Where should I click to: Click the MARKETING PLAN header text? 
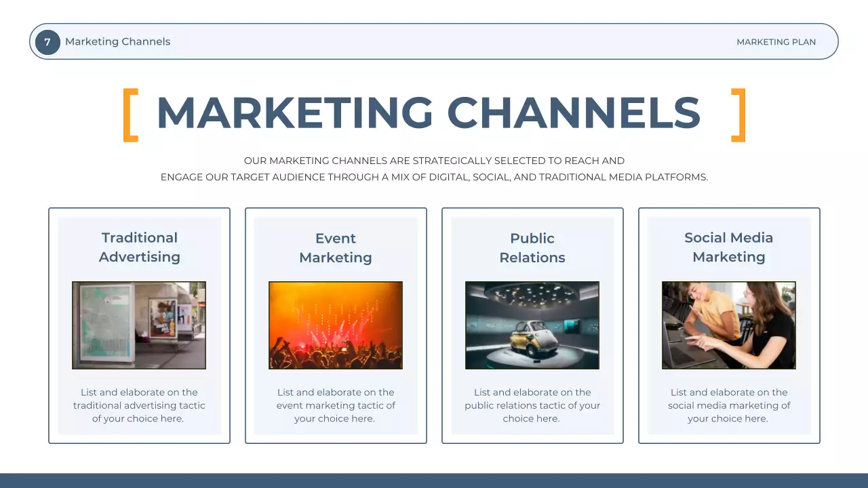776,41
